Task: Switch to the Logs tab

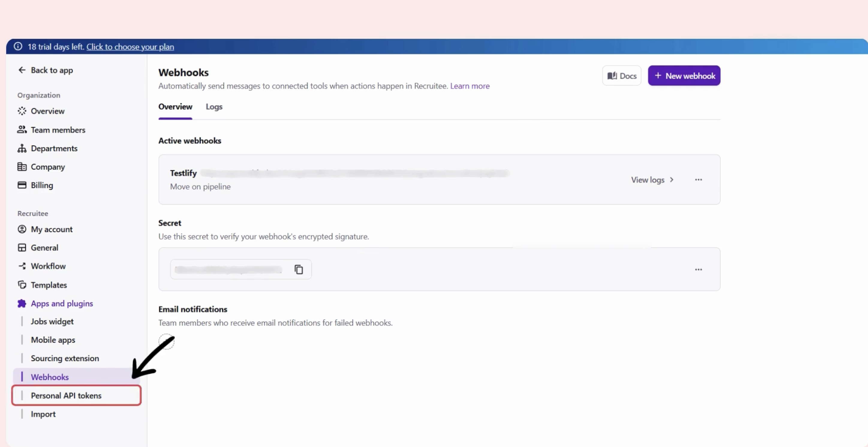Action: pyautogui.click(x=214, y=107)
